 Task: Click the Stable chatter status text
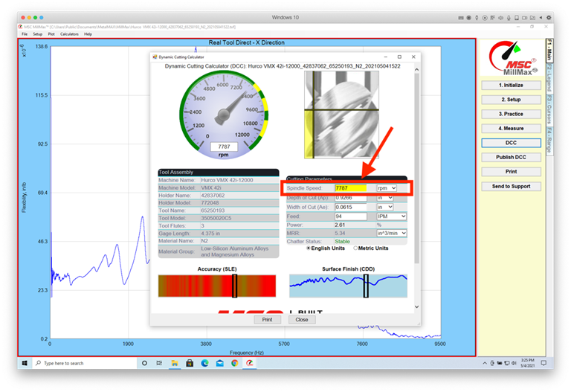(342, 241)
